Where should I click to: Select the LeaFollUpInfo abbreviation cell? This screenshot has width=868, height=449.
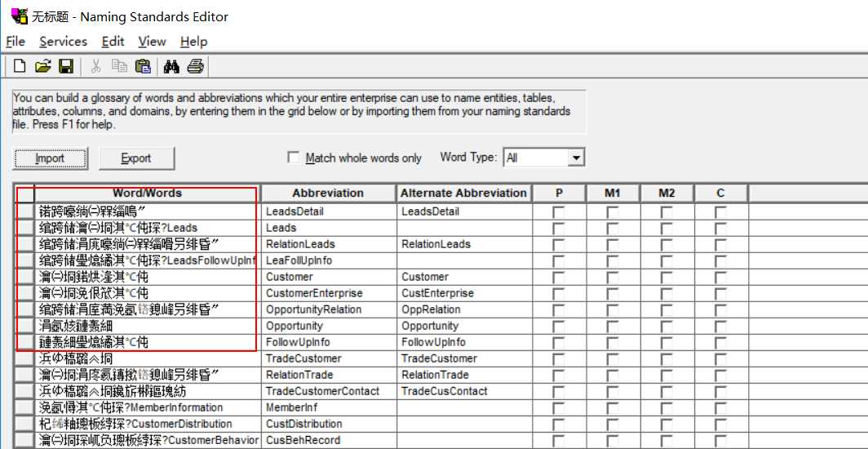[x=328, y=260]
